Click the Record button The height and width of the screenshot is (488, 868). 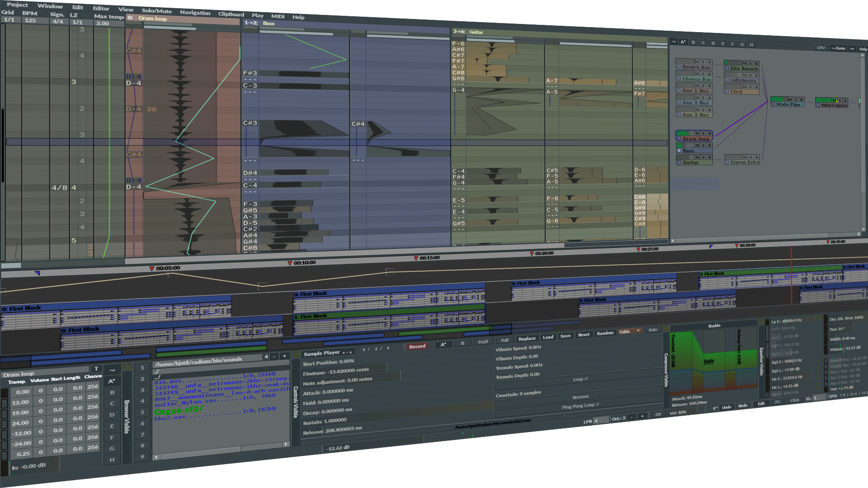[x=417, y=347]
